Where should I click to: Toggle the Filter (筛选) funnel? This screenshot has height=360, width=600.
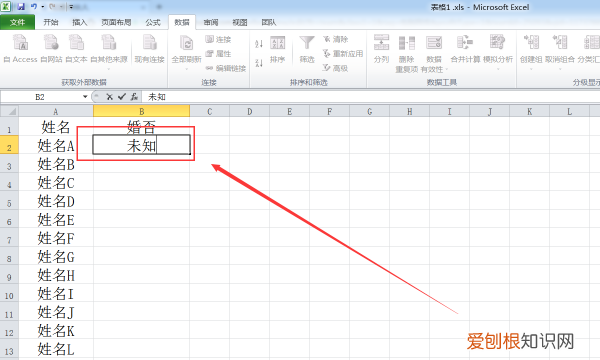[x=307, y=49]
